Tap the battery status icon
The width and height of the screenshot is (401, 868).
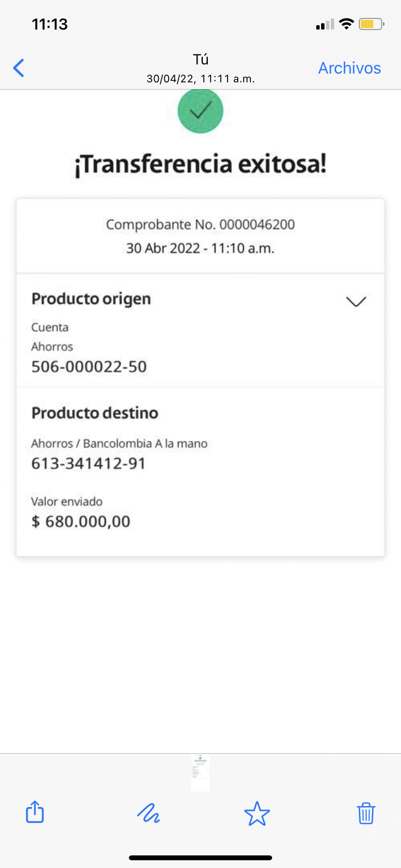click(x=371, y=24)
